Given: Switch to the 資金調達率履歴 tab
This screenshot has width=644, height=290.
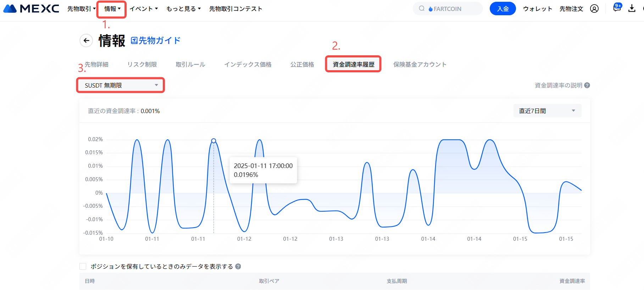Looking at the screenshot, I should tap(353, 65).
